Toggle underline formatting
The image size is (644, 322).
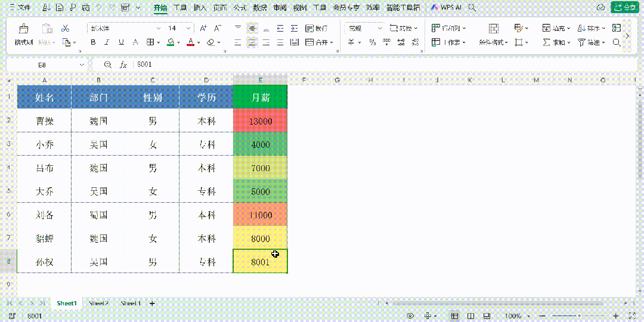121,42
